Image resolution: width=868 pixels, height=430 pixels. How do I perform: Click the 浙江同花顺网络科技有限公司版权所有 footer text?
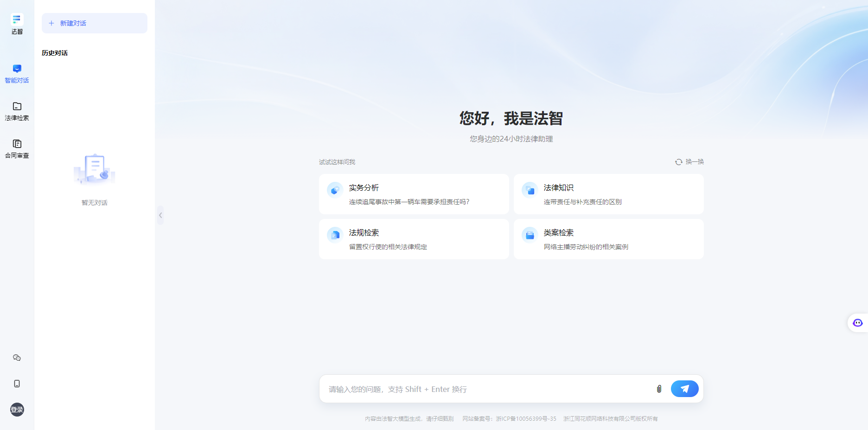[x=611, y=419]
